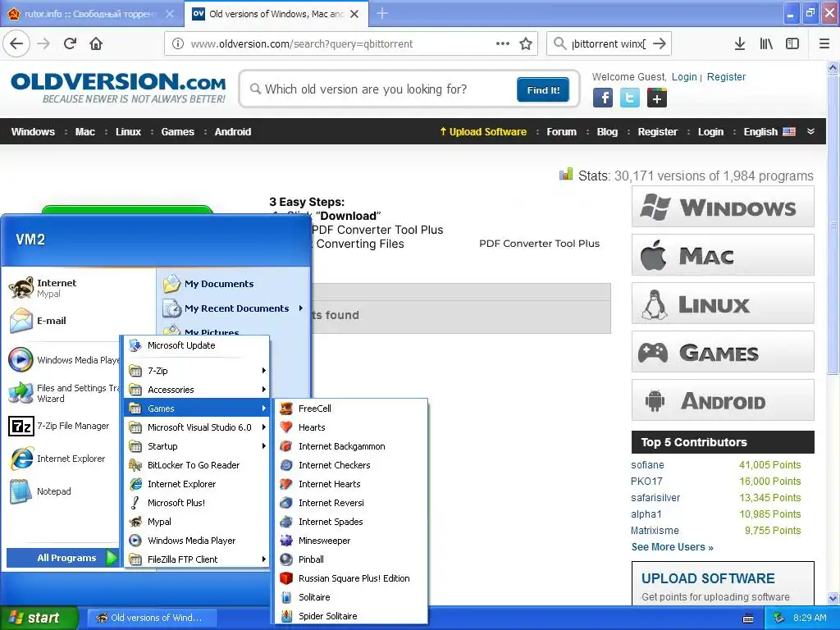Open 7-Zip File Manager pinned shortcut
The image size is (840, 630).
(x=62, y=426)
